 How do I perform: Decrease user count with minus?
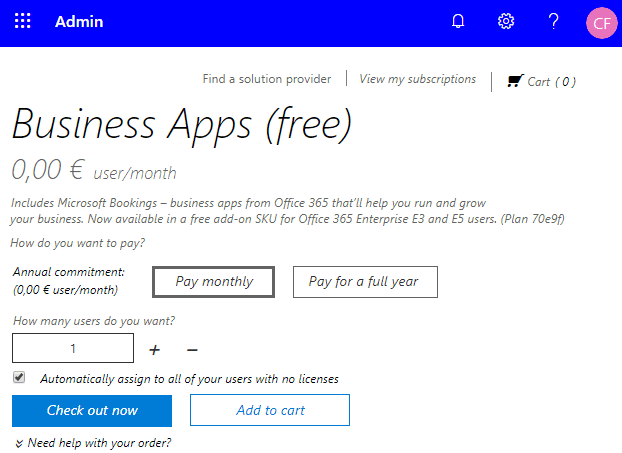[192, 349]
